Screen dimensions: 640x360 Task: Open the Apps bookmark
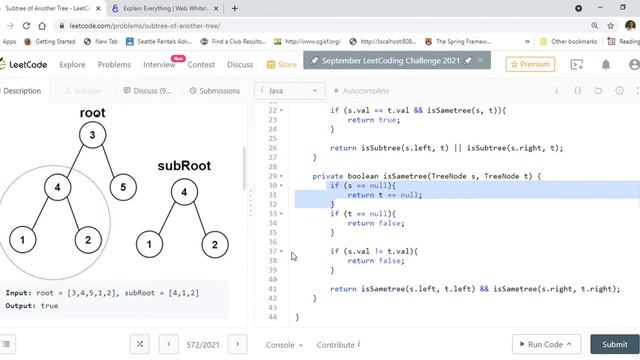(9, 41)
